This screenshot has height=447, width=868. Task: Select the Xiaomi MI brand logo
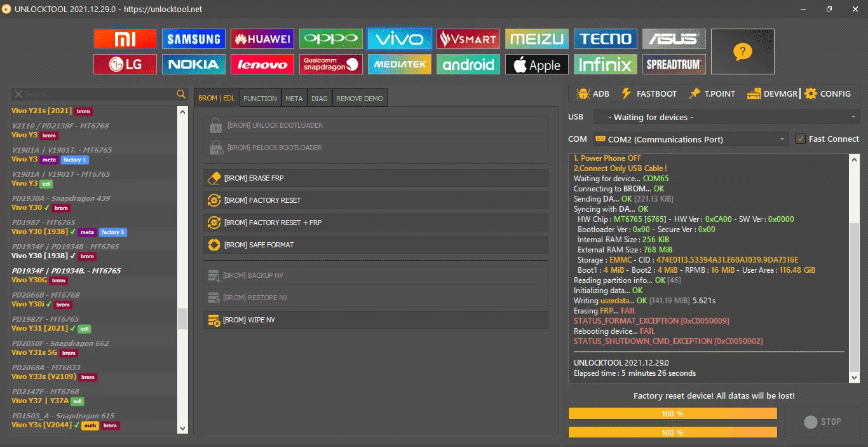(x=125, y=39)
